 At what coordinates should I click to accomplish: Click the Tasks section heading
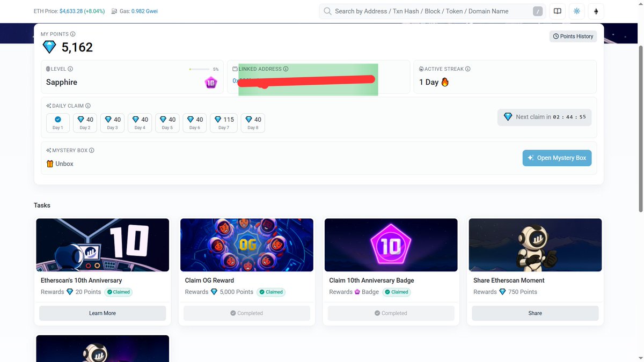tap(42, 205)
